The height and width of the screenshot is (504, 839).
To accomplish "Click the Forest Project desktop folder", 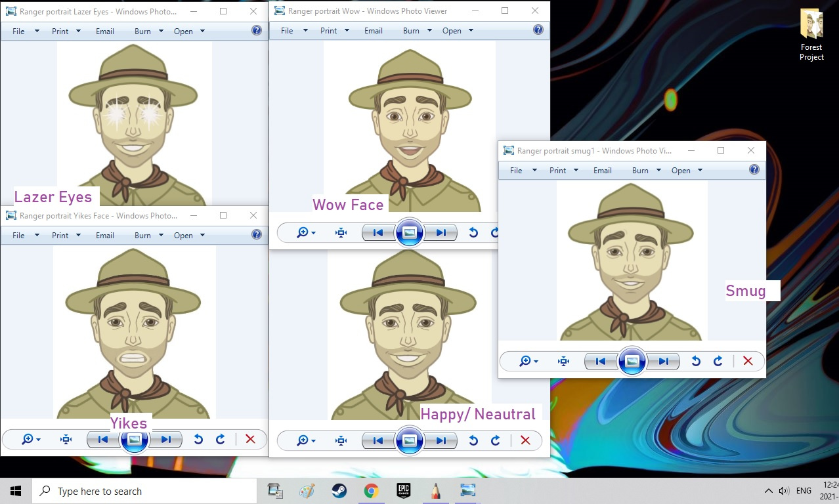I will [x=811, y=35].
